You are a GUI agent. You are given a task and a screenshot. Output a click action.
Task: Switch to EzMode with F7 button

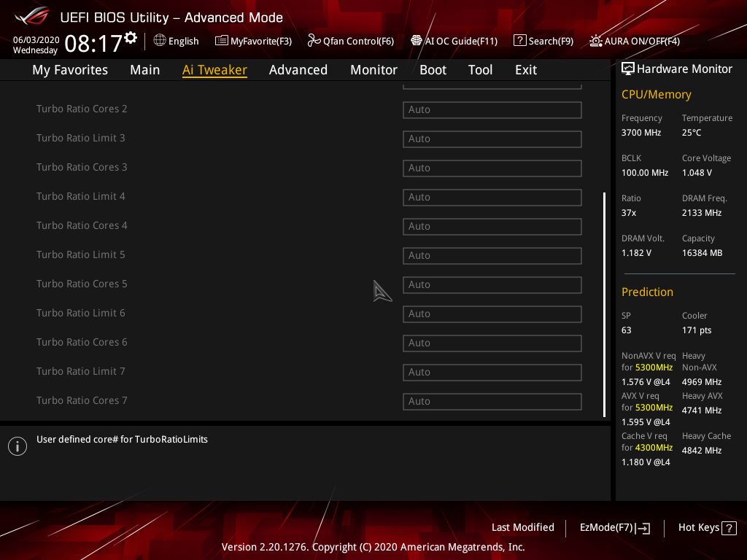(x=614, y=527)
